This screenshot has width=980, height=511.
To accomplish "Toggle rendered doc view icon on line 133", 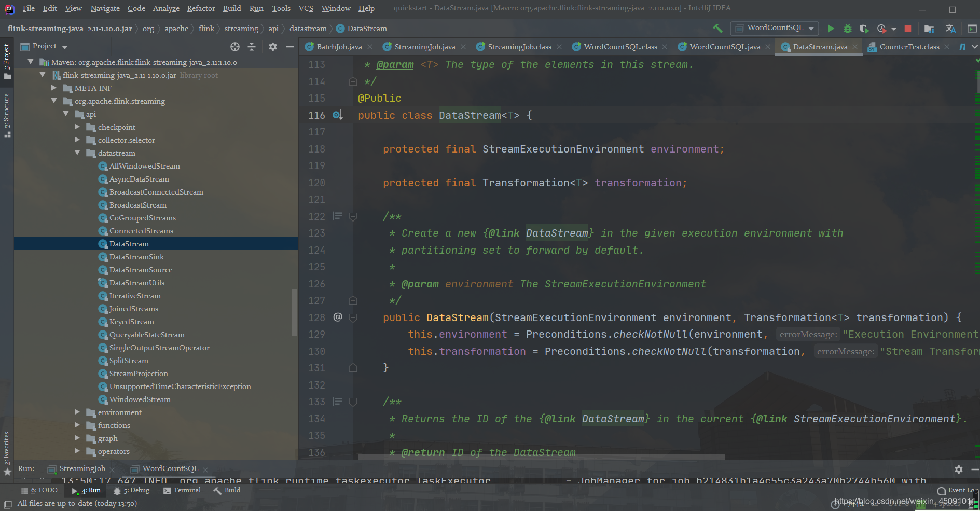I will [x=338, y=401].
